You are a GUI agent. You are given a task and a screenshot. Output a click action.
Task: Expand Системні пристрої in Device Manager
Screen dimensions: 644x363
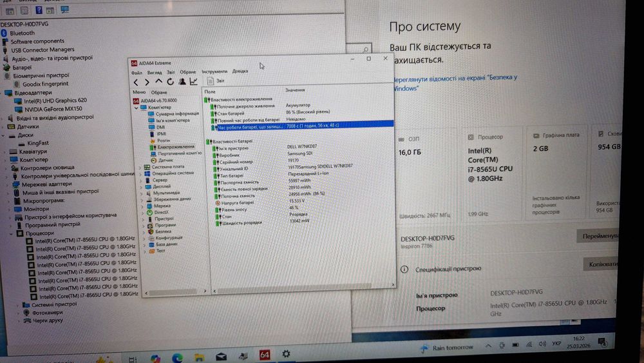click(x=18, y=304)
